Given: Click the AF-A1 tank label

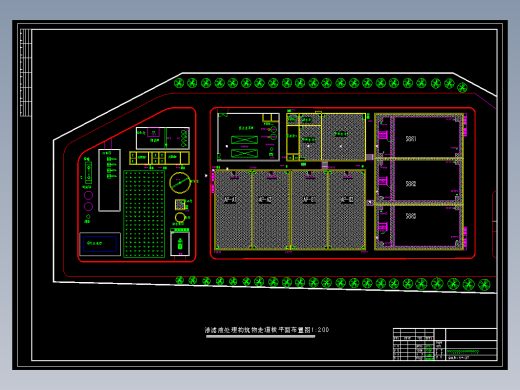Looking at the screenshot, I should (x=230, y=199).
